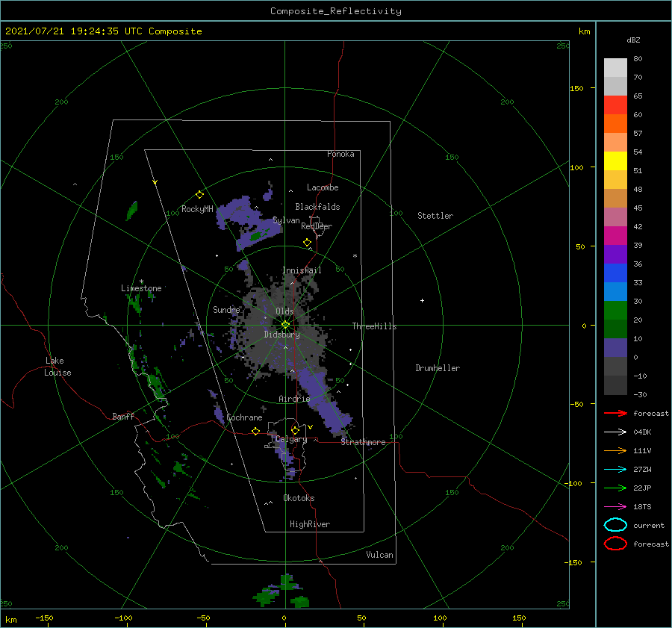Click the Stettler town label
672x628 pixels.
coord(435,216)
